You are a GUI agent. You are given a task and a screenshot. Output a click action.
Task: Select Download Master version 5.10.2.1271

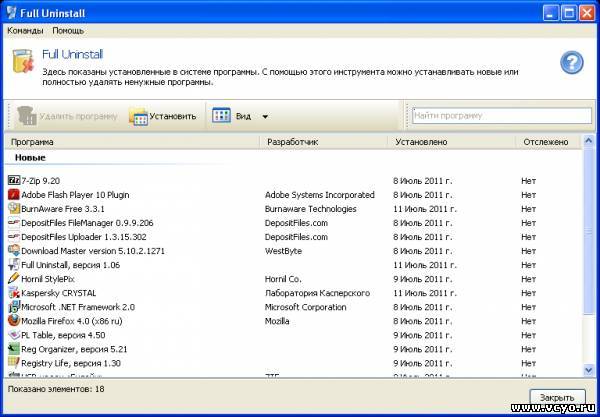[93, 251]
